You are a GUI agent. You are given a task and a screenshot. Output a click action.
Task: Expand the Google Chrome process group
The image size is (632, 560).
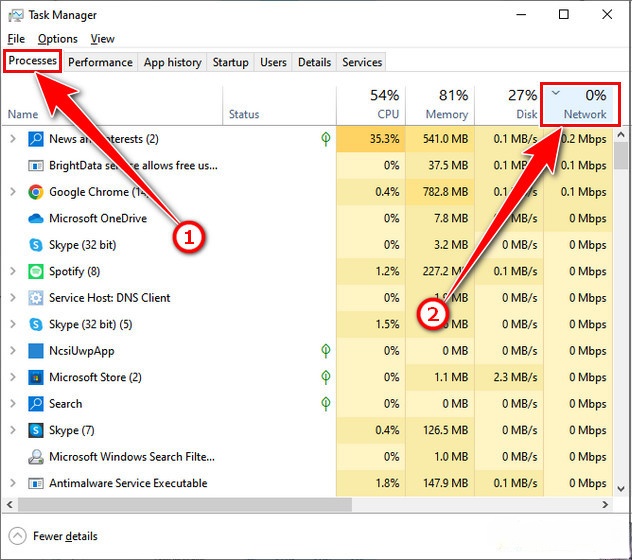13,192
